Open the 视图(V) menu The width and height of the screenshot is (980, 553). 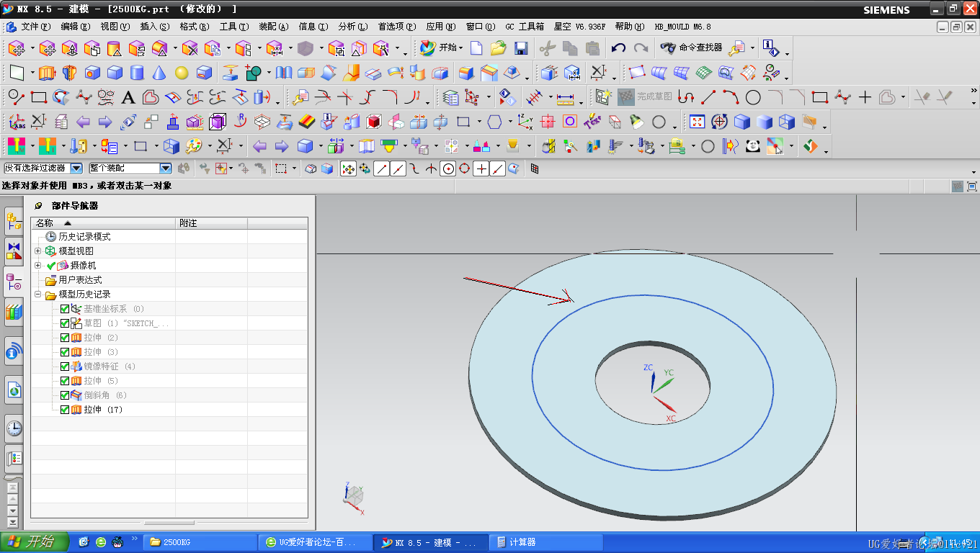click(x=115, y=27)
